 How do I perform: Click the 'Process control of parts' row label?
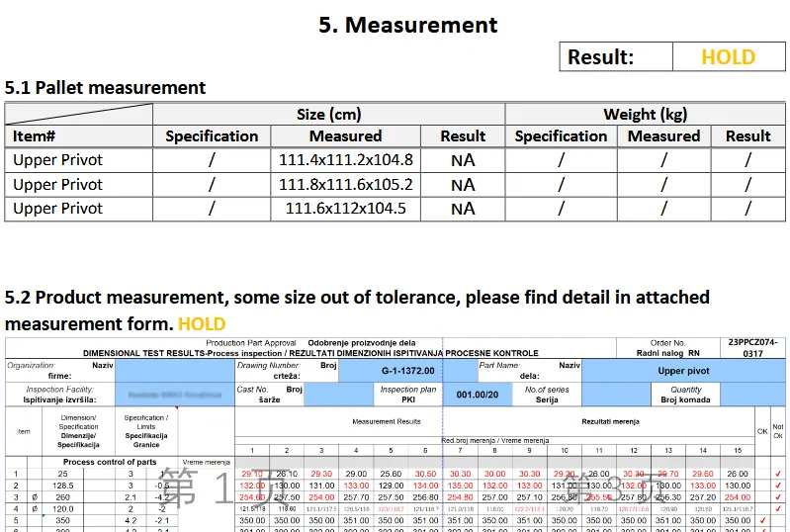click(110, 462)
